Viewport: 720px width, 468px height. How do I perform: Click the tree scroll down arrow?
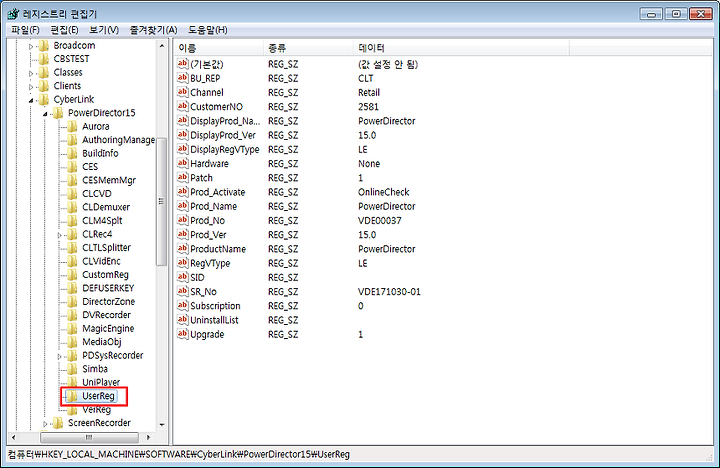coord(162,425)
